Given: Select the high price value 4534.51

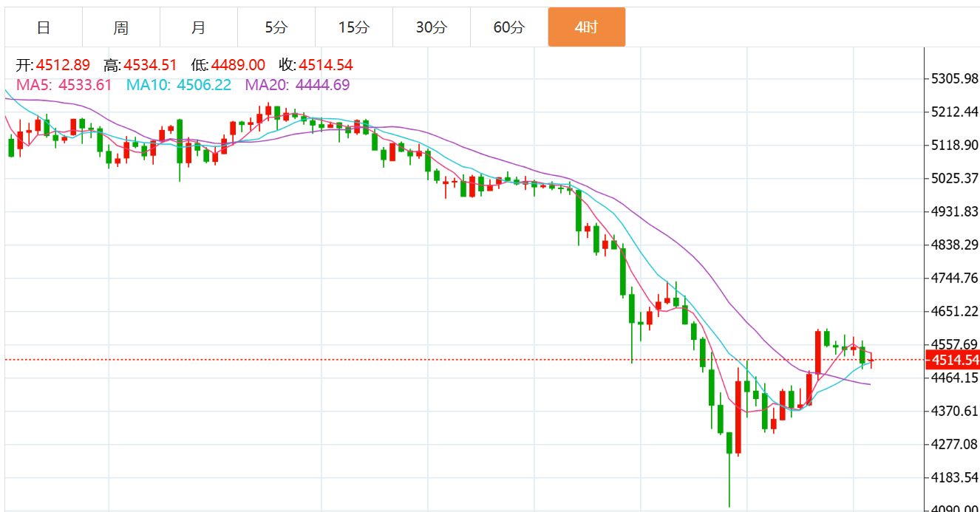Looking at the screenshot, I should [151, 65].
